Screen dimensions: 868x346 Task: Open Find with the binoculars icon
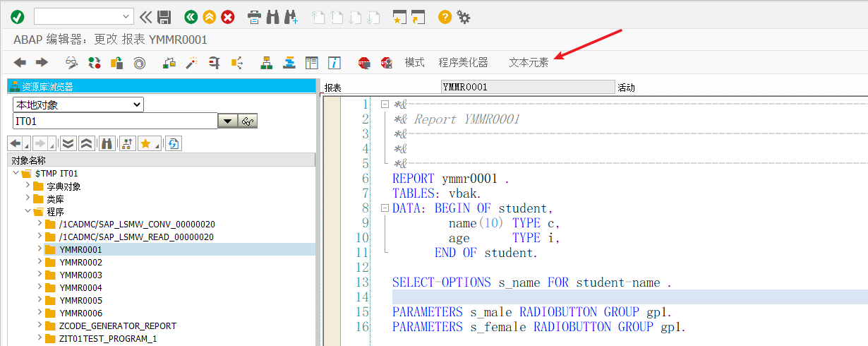[x=273, y=16]
